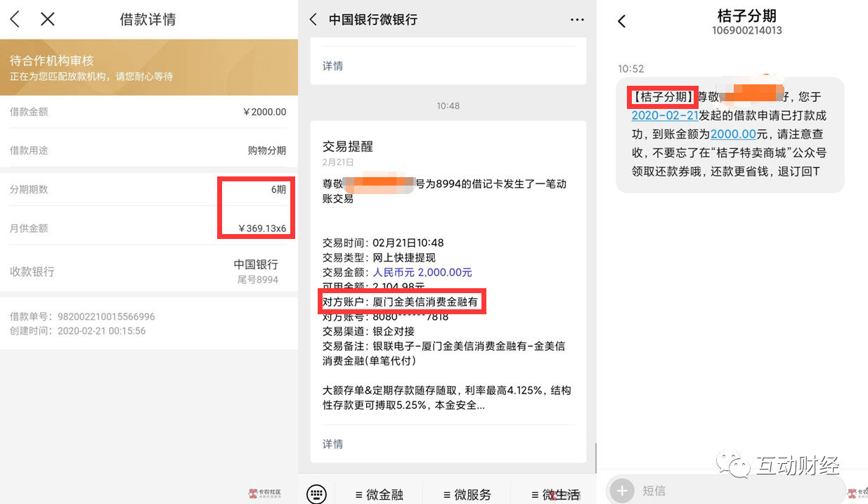Open the 微金融 menu
Viewport: 868px width, 504px height.
(x=380, y=494)
